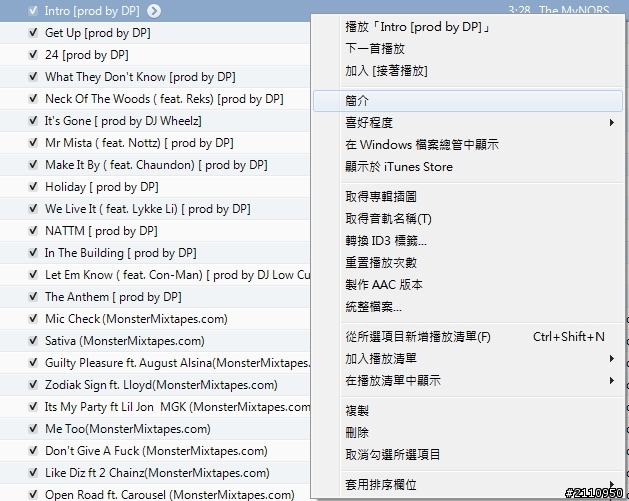
Task: Select track The Anthem [ prod by DP]
Action: [113, 297]
